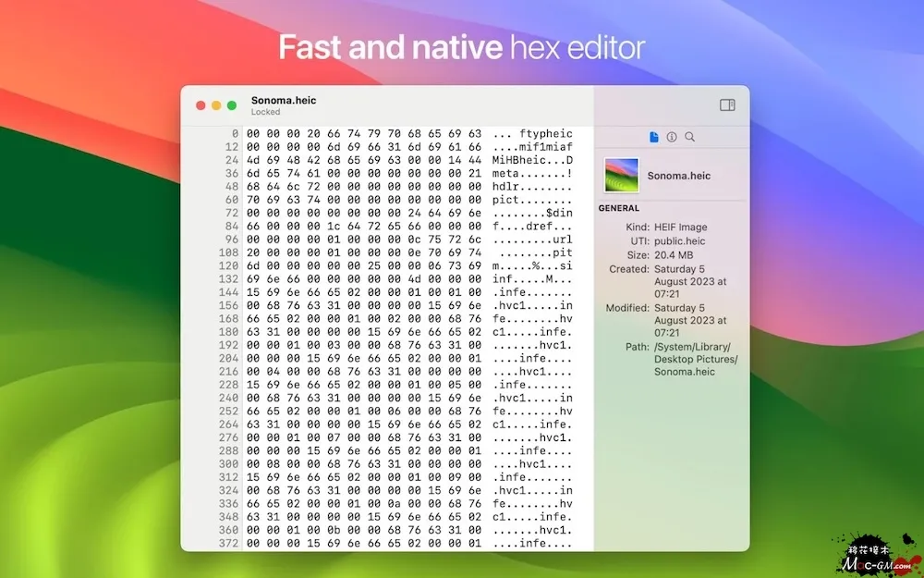
Task: Click the Created date value
Action: tap(690, 281)
